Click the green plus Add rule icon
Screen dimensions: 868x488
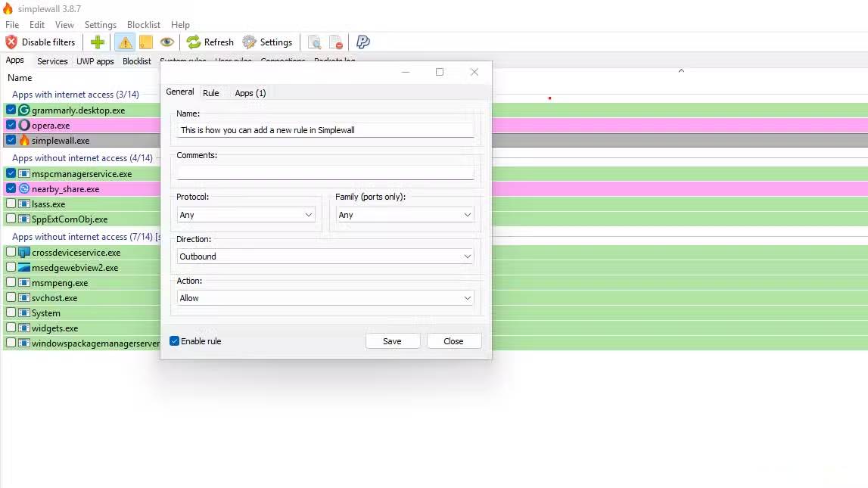(x=98, y=42)
